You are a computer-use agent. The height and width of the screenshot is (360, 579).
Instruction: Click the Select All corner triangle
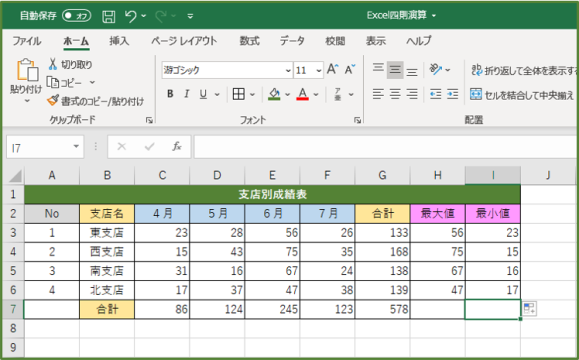(16, 176)
